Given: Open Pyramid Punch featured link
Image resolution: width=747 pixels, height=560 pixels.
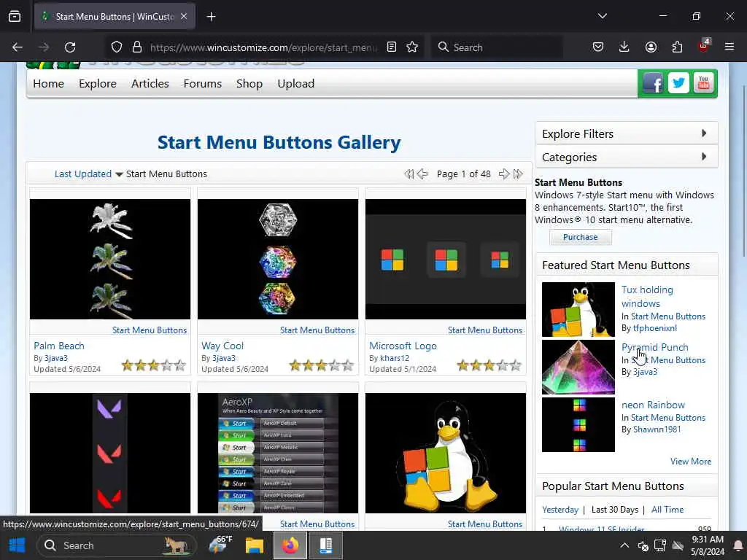Looking at the screenshot, I should coord(655,347).
